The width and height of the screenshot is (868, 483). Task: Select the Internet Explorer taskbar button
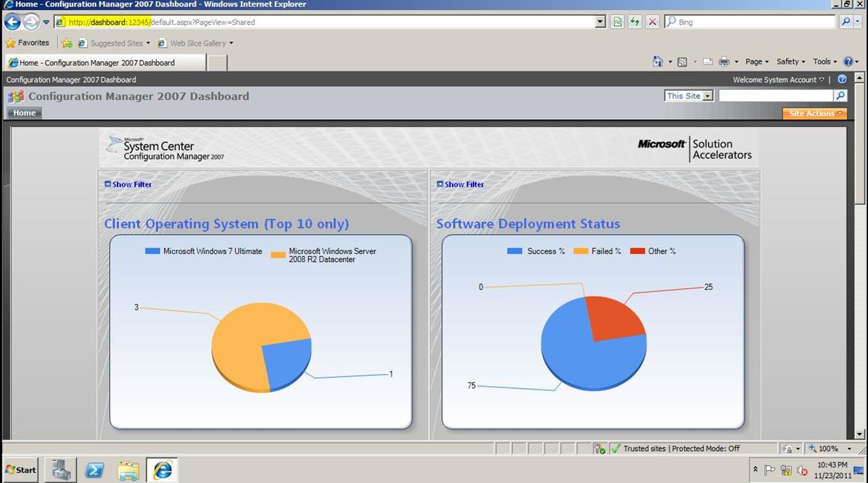tap(163, 469)
